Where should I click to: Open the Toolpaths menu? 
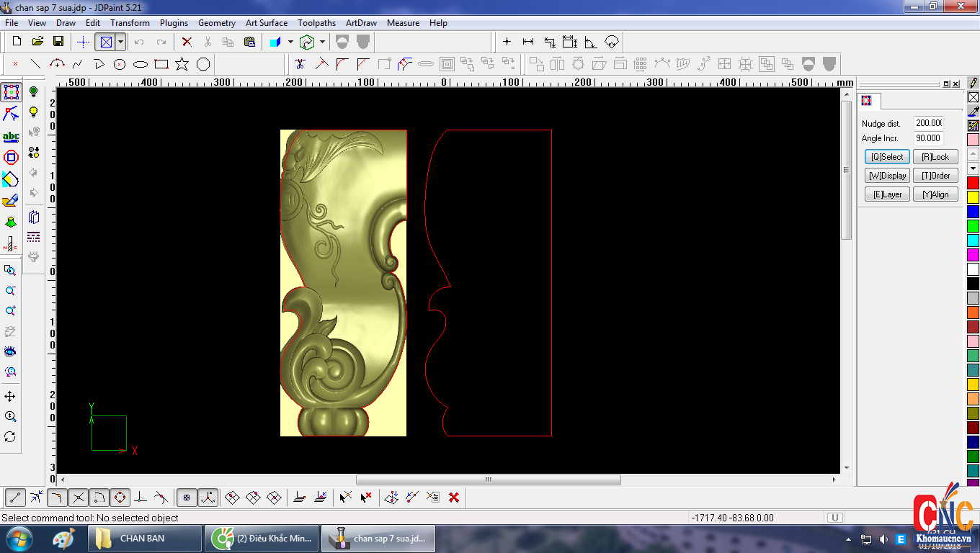pos(316,23)
